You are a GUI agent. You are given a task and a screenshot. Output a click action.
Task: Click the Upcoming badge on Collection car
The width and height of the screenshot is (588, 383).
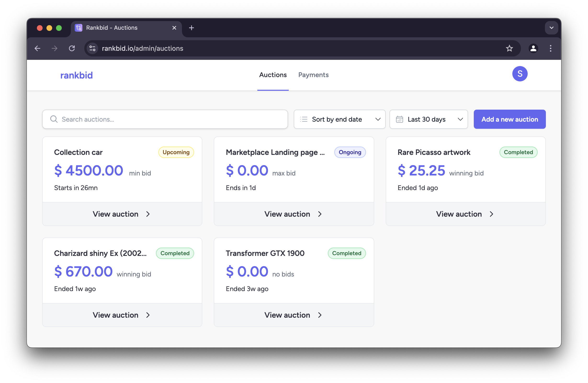[176, 152]
